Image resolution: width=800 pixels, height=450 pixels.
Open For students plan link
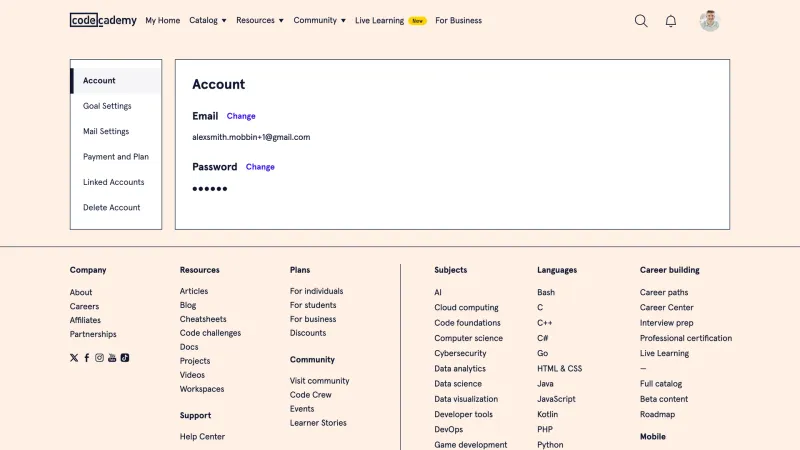tap(313, 305)
